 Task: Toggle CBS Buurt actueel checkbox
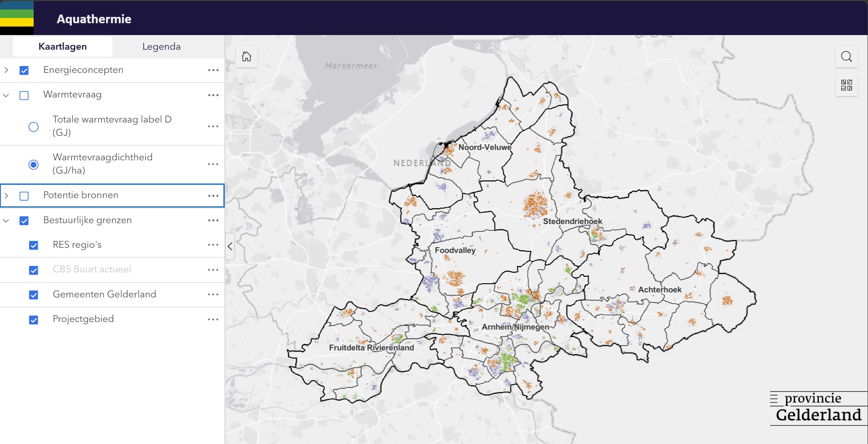[x=34, y=270]
